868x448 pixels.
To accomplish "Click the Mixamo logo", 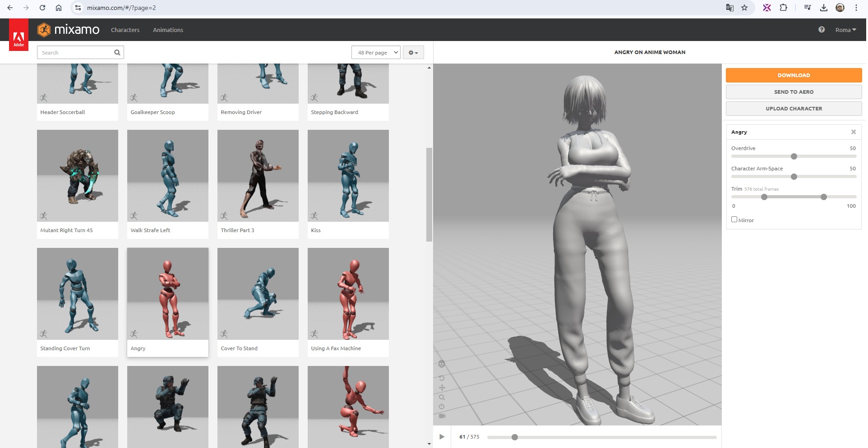I will point(69,30).
